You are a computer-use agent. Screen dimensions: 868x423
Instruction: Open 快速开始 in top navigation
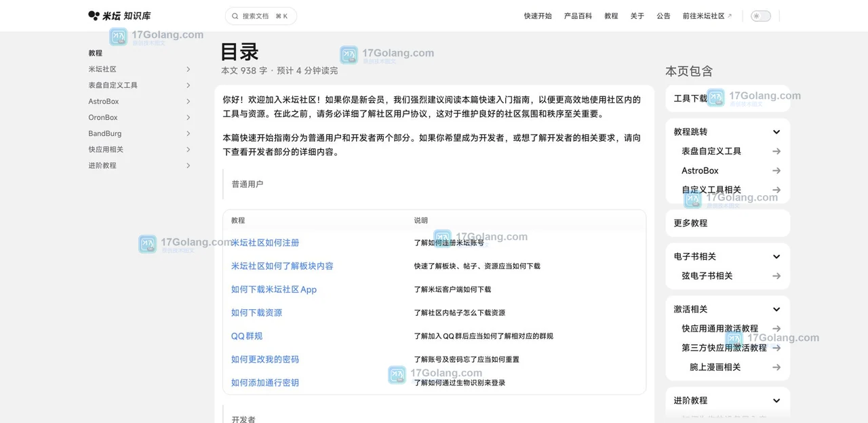pos(538,16)
